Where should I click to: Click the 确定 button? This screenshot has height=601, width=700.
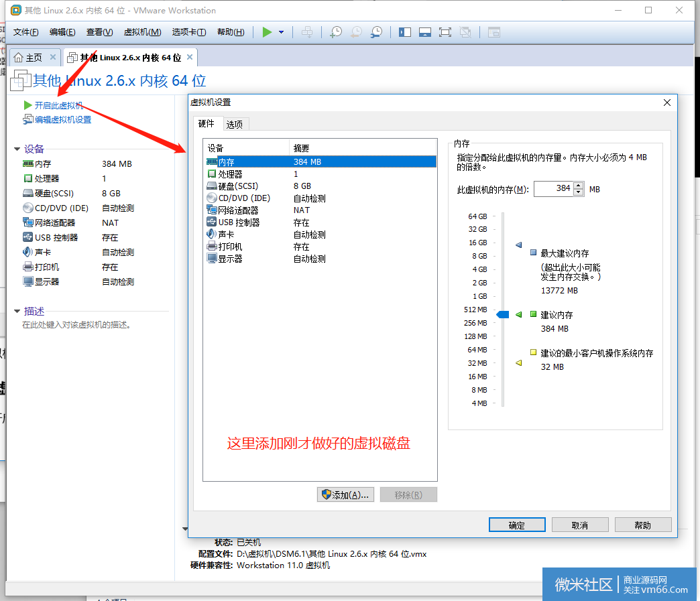(517, 525)
